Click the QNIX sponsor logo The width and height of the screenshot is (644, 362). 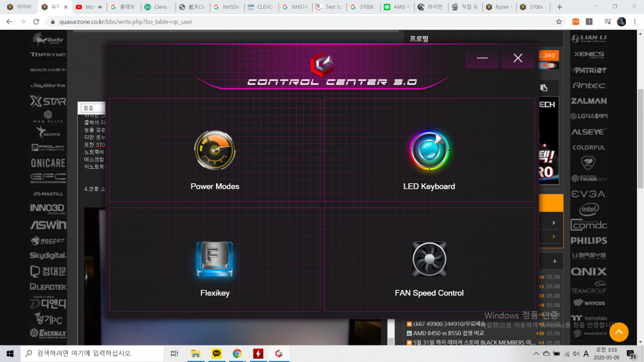pyautogui.click(x=588, y=271)
